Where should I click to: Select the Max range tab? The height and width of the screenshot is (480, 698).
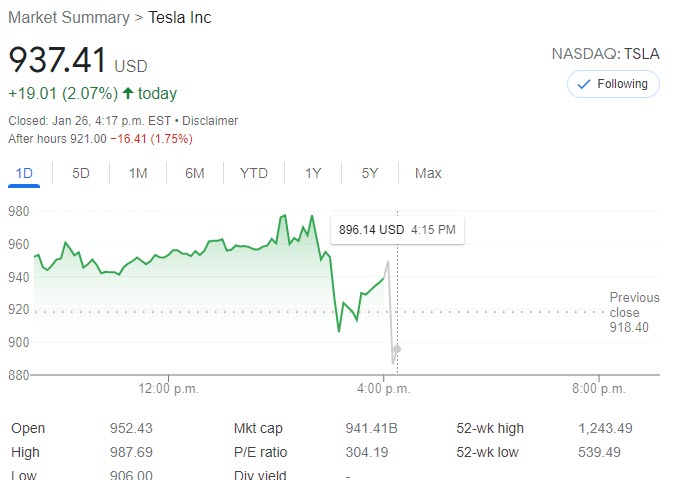[428, 173]
